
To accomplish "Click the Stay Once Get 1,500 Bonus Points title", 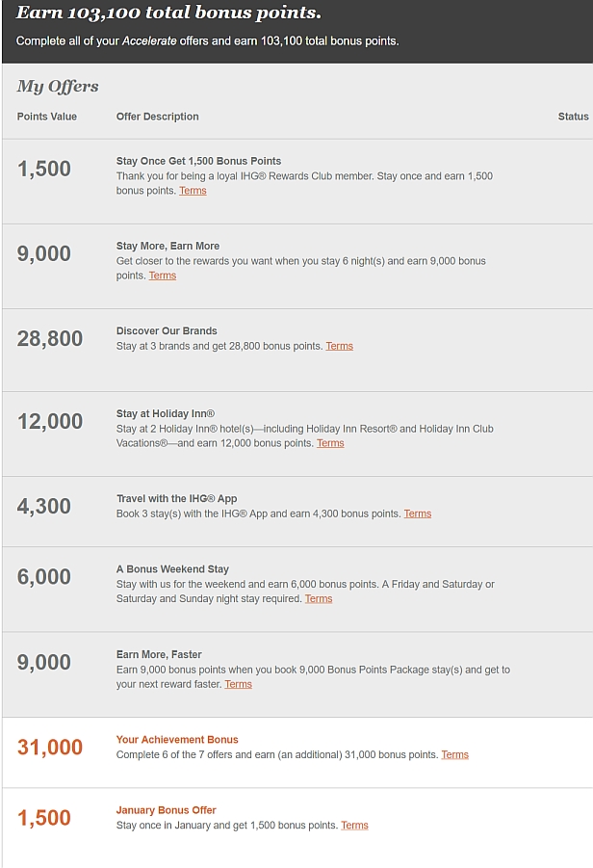I will pos(198,161).
